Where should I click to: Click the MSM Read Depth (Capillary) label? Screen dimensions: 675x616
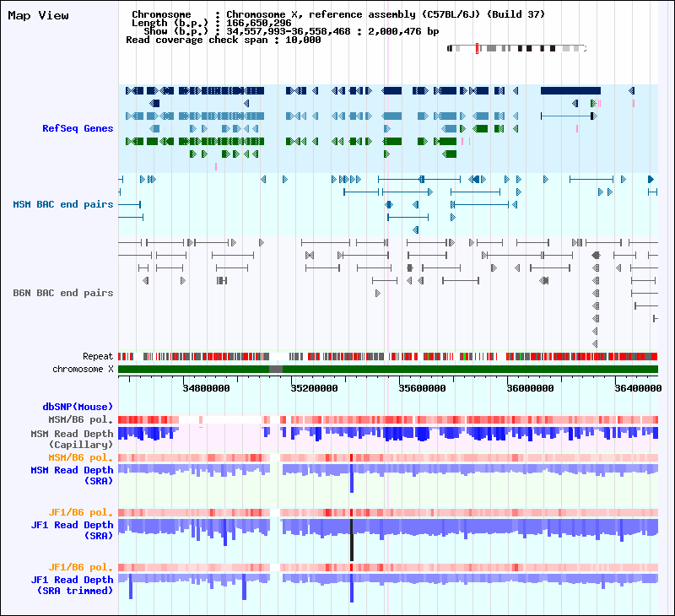coord(72,439)
